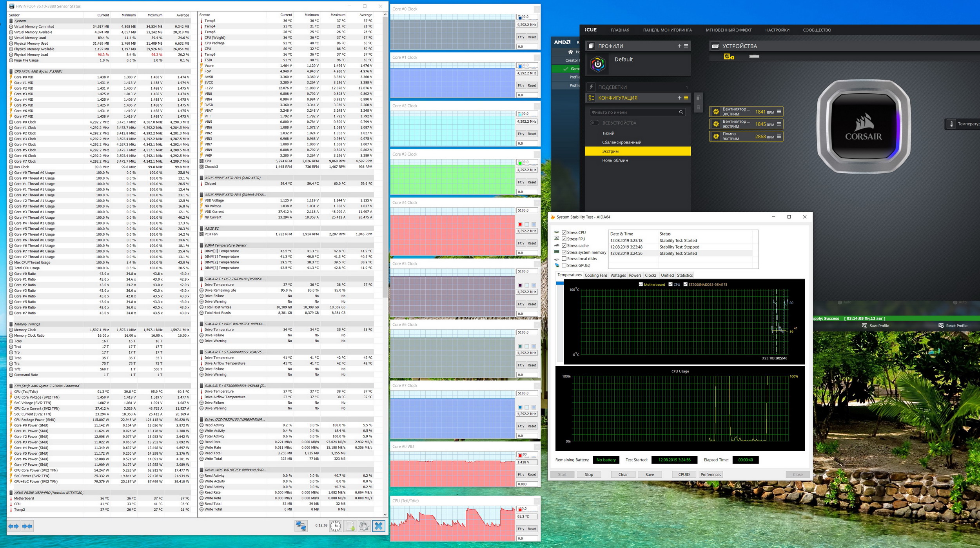980x548 pixels.
Task: Click the copy configuration icon in iCUE
Action: point(698,98)
